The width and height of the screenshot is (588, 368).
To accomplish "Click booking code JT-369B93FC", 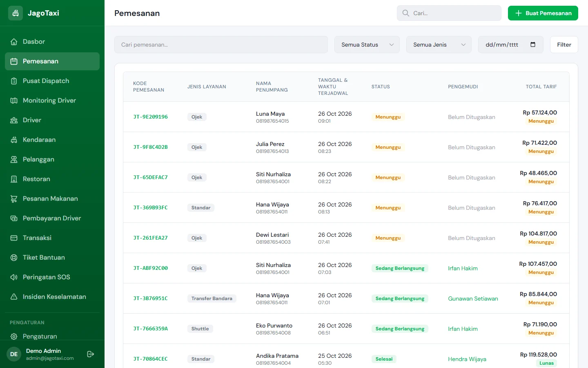I will tap(150, 208).
